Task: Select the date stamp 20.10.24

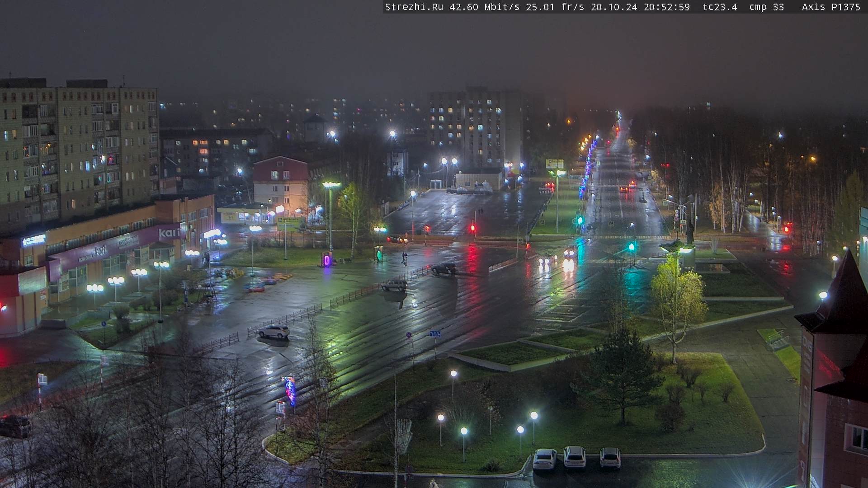Action: pos(614,7)
